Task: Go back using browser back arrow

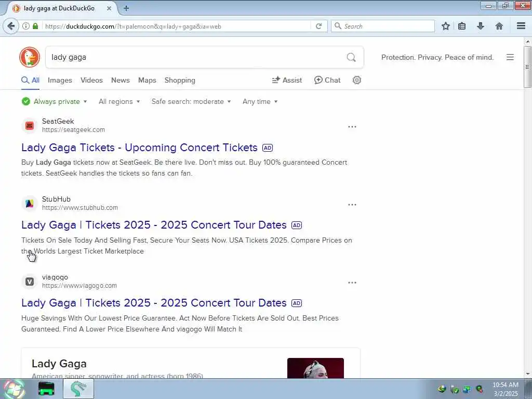Action: coord(11,26)
